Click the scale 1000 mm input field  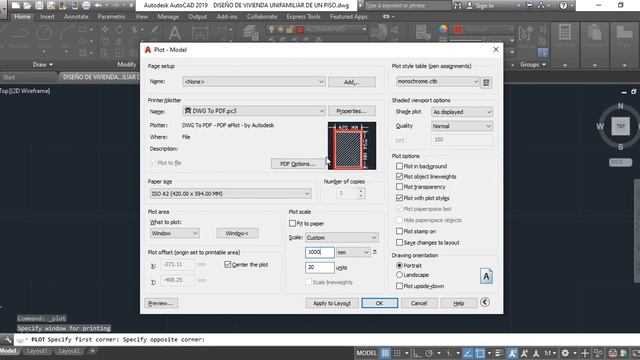[x=320, y=252]
